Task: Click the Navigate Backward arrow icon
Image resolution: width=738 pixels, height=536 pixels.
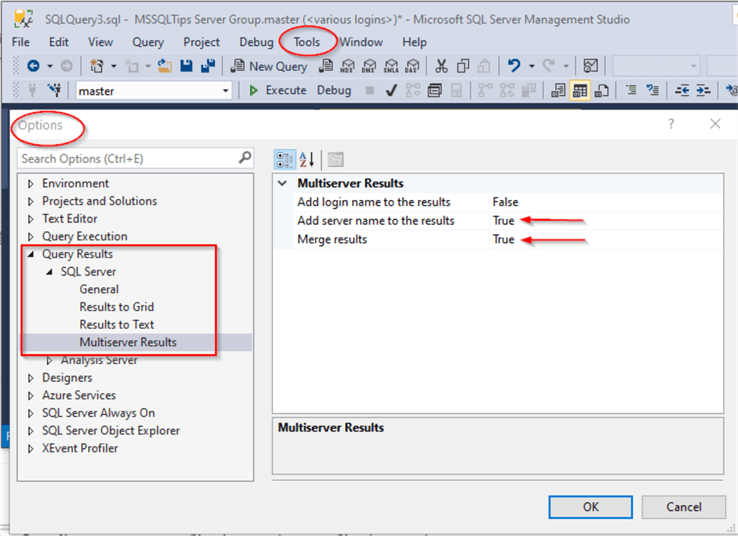Action: [x=33, y=66]
